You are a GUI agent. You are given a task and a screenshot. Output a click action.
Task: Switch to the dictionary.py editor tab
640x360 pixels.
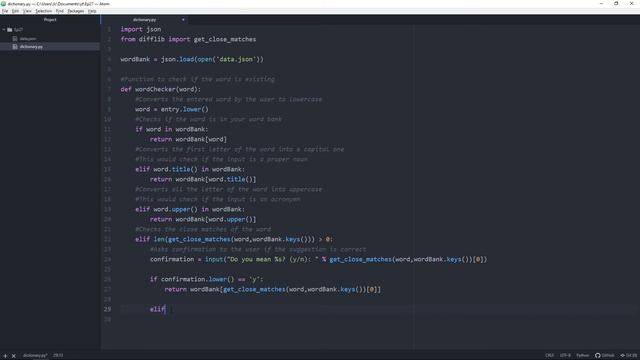point(144,20)
